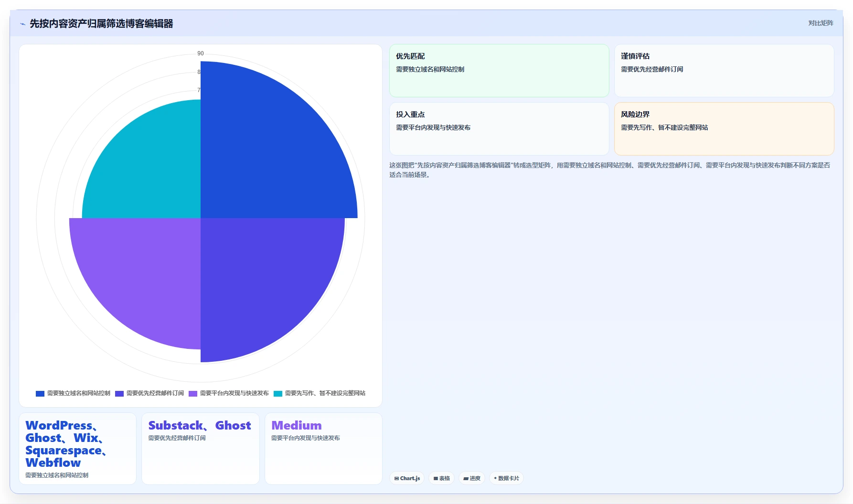
Task: Toggle the 需要独立域名和网站控制 legend swatch
Action: pyautogui.click(x=40, y=393)
